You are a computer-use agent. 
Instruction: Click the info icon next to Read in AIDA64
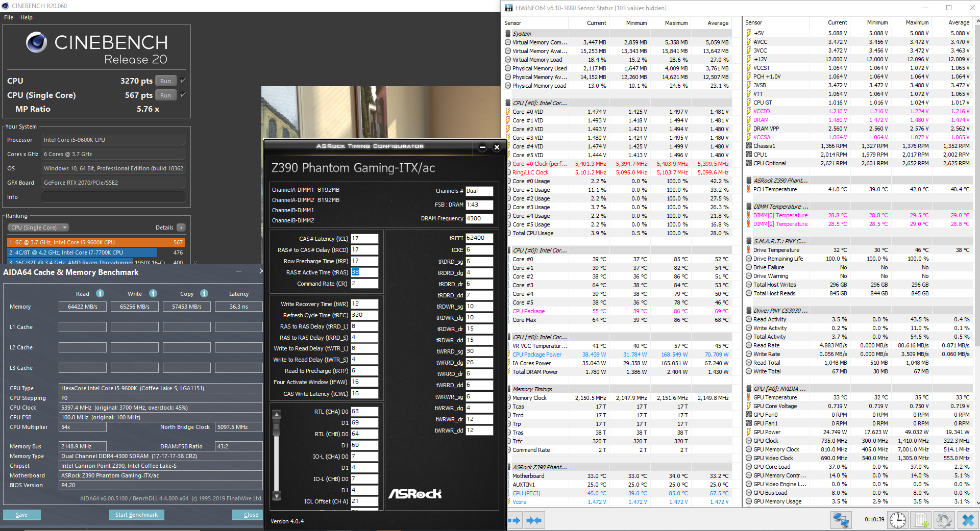tap(100, 293)
